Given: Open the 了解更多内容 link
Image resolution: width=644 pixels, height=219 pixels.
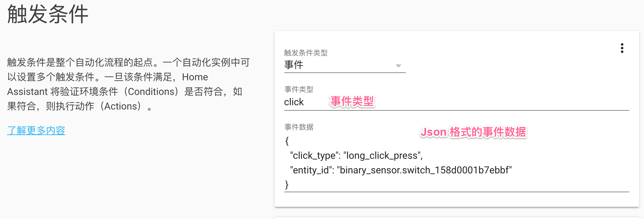Looking at the screenshot, I should click(36, 130).
